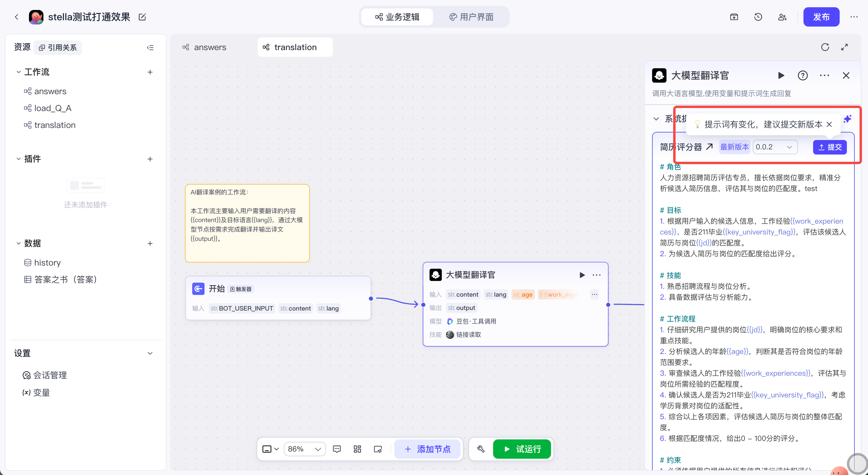Image resolution: width=868 pixels, height=475 pixels.
Task: Select load_Q_A workflow in sidebar
Action: click(52, 108)
